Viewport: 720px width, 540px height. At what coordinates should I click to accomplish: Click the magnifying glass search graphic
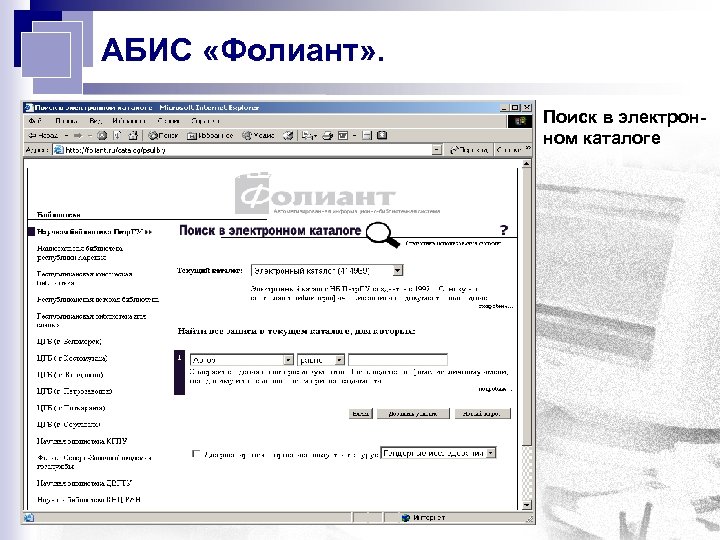click(382, 234)
